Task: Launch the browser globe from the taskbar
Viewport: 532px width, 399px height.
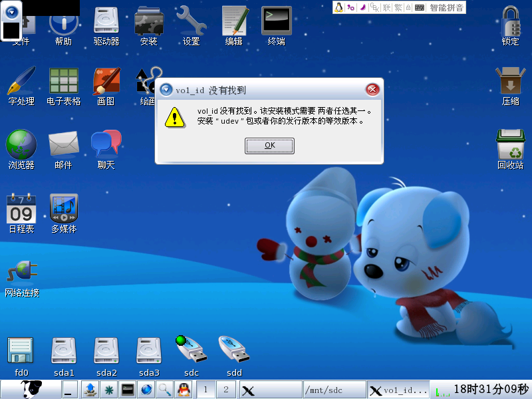Action: 146,390
